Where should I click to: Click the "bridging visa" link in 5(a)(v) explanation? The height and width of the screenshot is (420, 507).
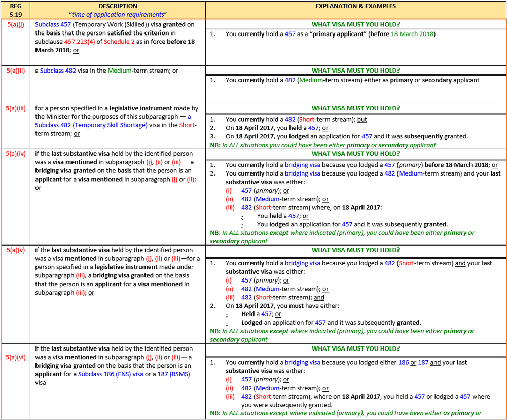(302, 263)
